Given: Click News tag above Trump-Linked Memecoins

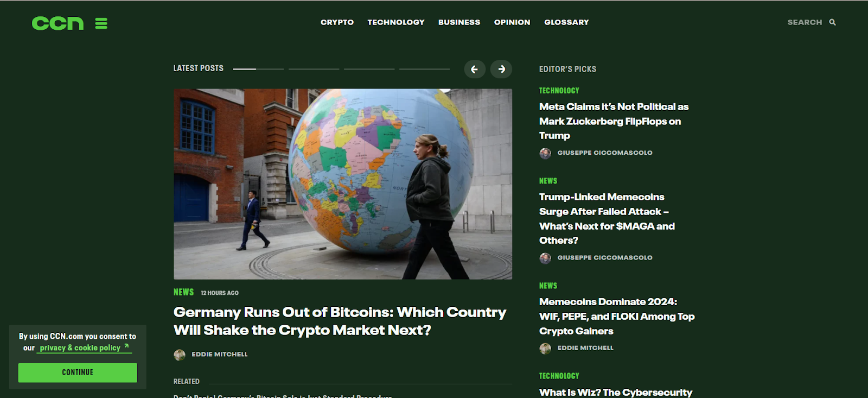Looking at the screenshot, I should pos(548,181).
